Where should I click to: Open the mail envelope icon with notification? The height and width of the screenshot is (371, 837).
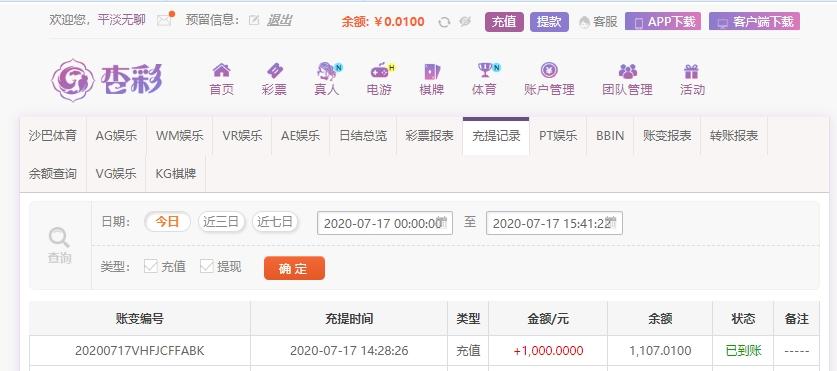pyautogui.click(x=164, y=20)
